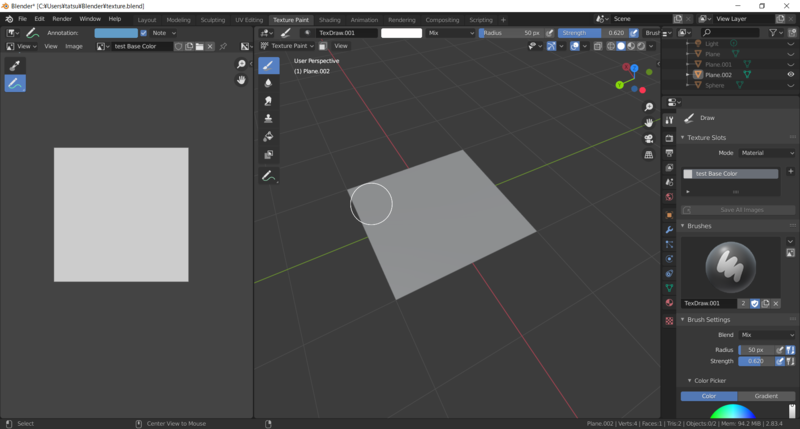Open the World properties tab
Screen dimensions: 800x429
[669, 197]
